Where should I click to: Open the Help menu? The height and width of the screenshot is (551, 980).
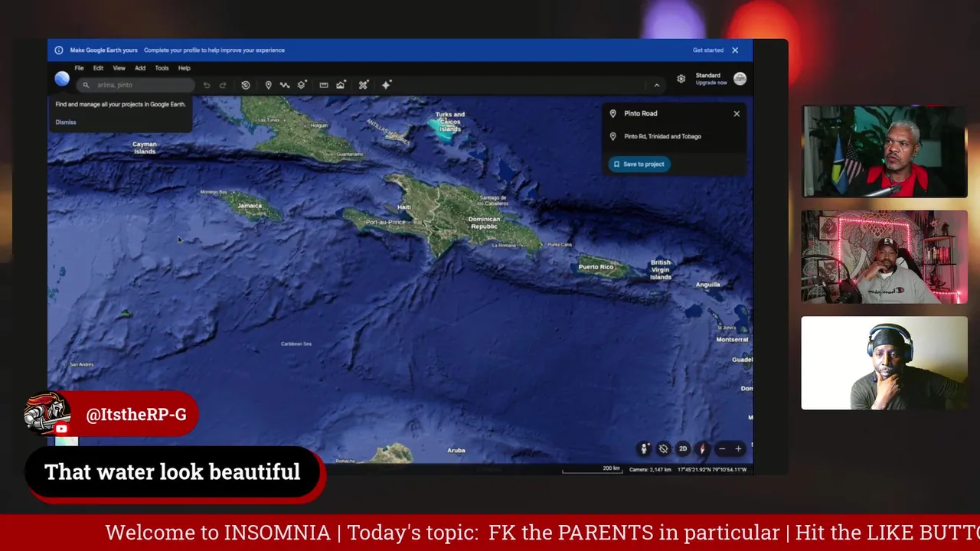[185, 68]
